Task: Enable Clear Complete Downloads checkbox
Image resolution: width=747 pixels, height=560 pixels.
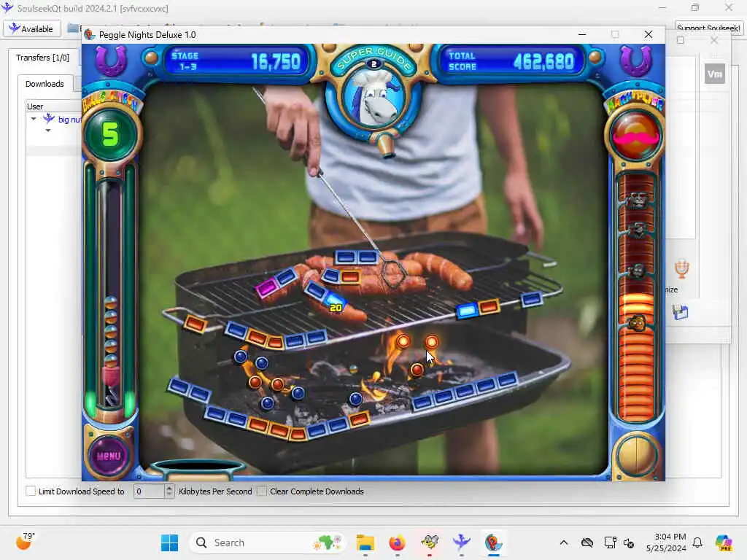Action: [x=262, y=491]
